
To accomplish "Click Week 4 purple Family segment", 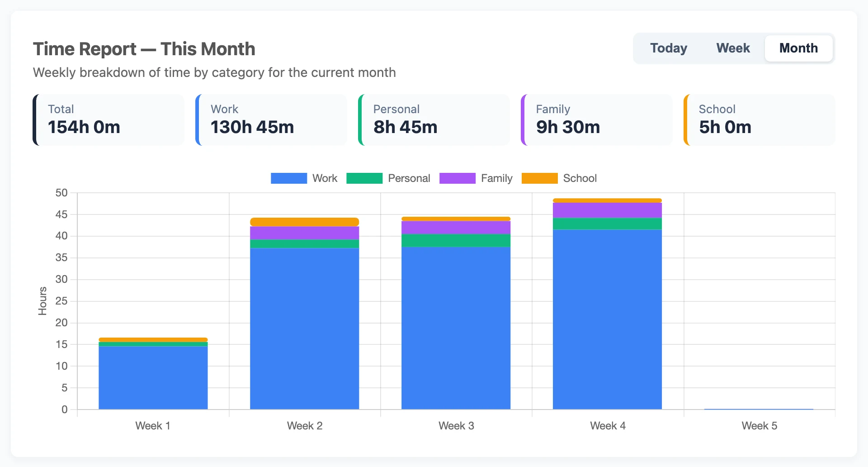I will [608, 210].
